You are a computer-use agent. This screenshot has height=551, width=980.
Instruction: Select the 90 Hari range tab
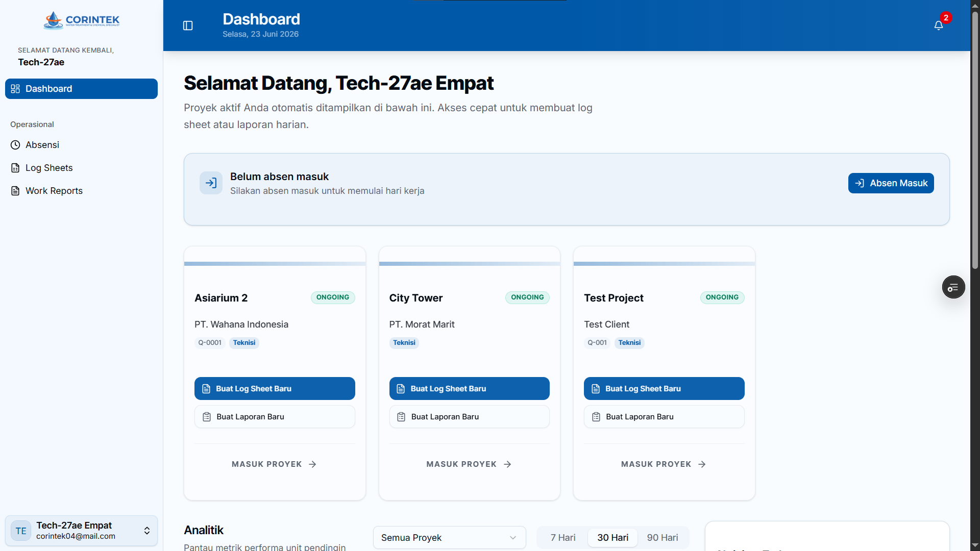tap(663, 538)
